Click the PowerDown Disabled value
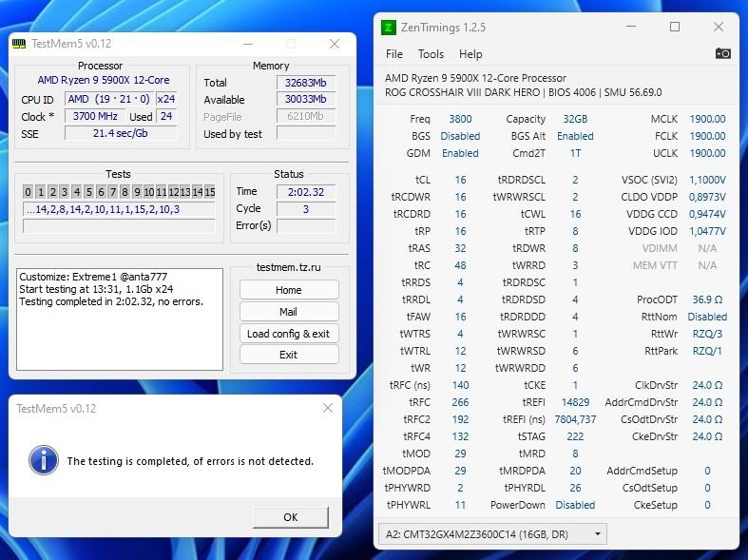 click(575, 505)
